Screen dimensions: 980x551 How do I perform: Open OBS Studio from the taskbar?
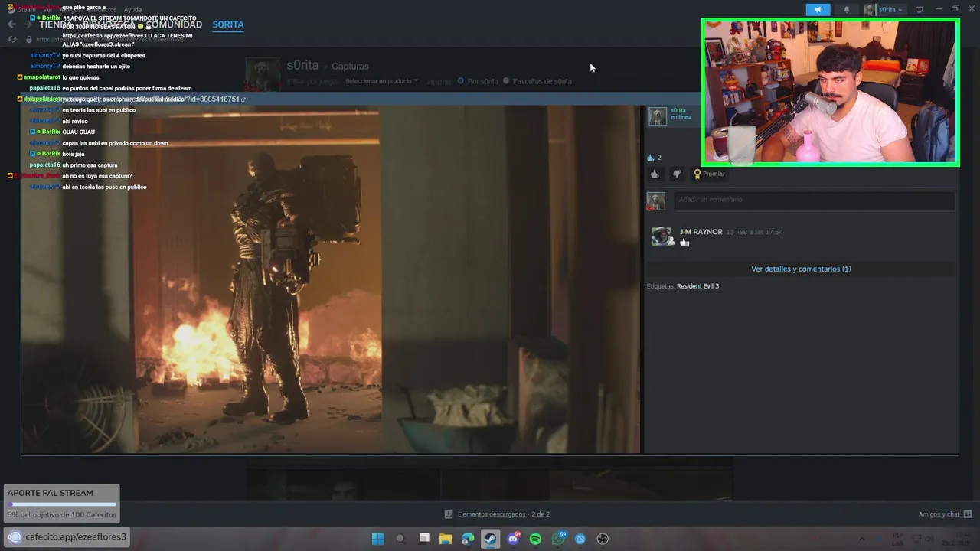click(x=603, y=539)
